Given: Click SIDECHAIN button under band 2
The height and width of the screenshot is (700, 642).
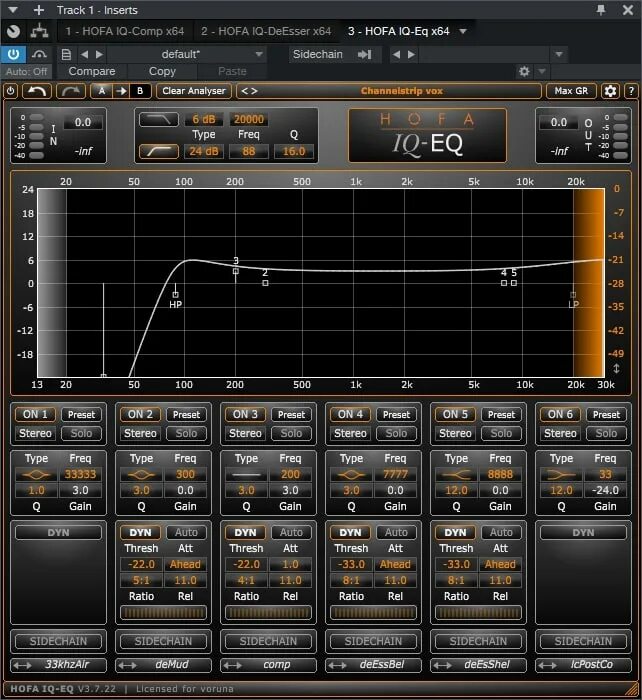Looking at the screenshot, I should (163, 641).
